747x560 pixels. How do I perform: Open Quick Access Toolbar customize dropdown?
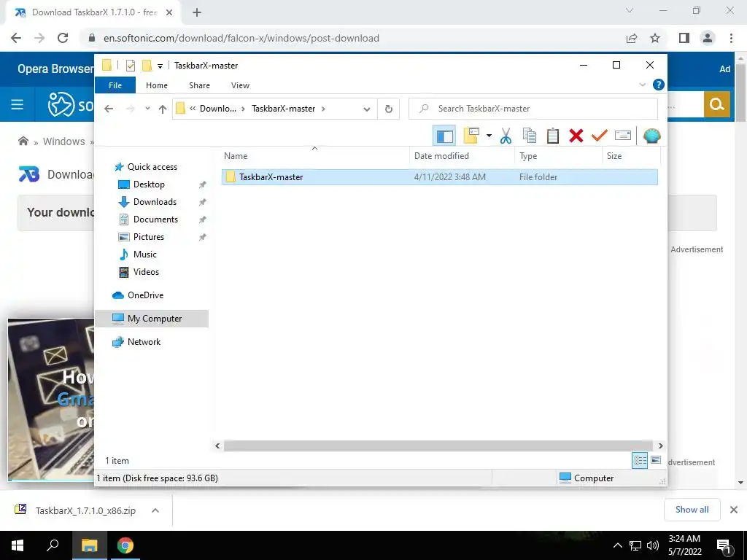coord(160,66)
